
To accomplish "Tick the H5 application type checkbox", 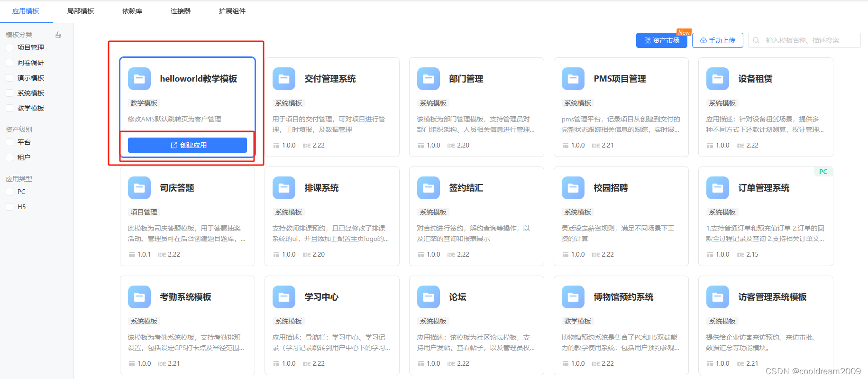I will tap(9, 207).
